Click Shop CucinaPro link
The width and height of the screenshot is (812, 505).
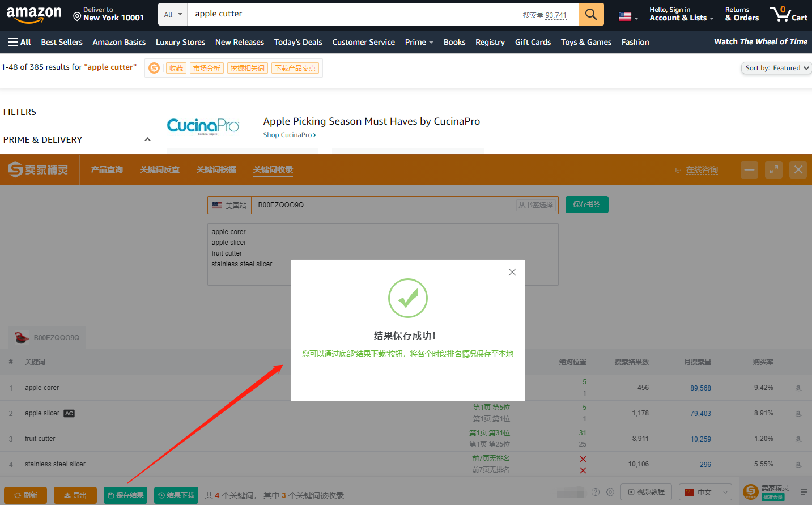point(290,135)
